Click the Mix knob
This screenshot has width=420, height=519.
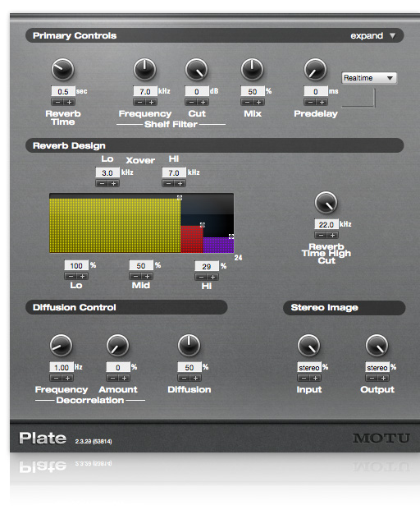(253, 70)
